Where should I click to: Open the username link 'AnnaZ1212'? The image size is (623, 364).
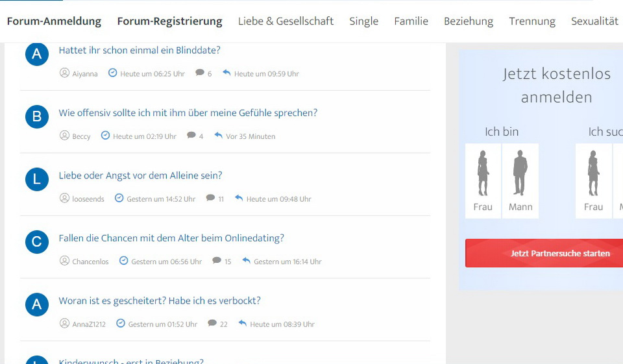click(89, 324)
